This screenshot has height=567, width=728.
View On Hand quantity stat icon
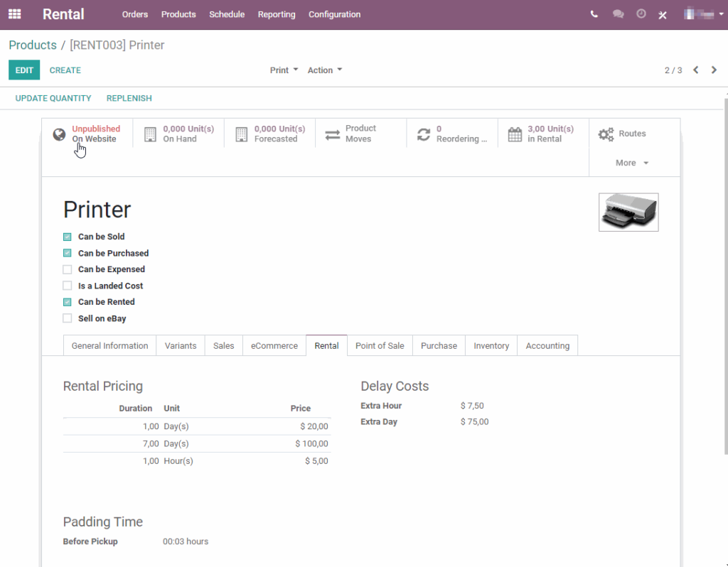point(150,134)
